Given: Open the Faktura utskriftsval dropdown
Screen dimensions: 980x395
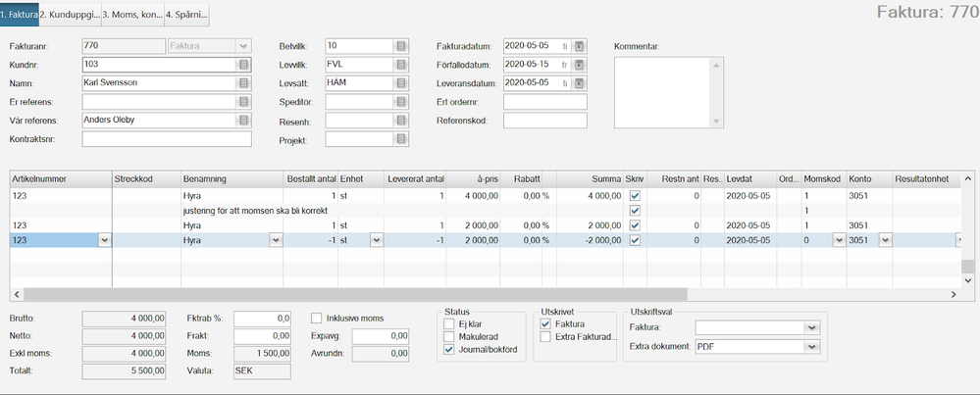Looking at the screenshot, I should pos(810,327).
